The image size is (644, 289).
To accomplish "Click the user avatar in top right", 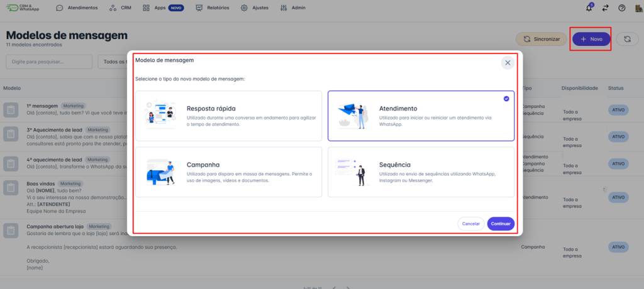I will pyautogui.click(x=637, y=8).
